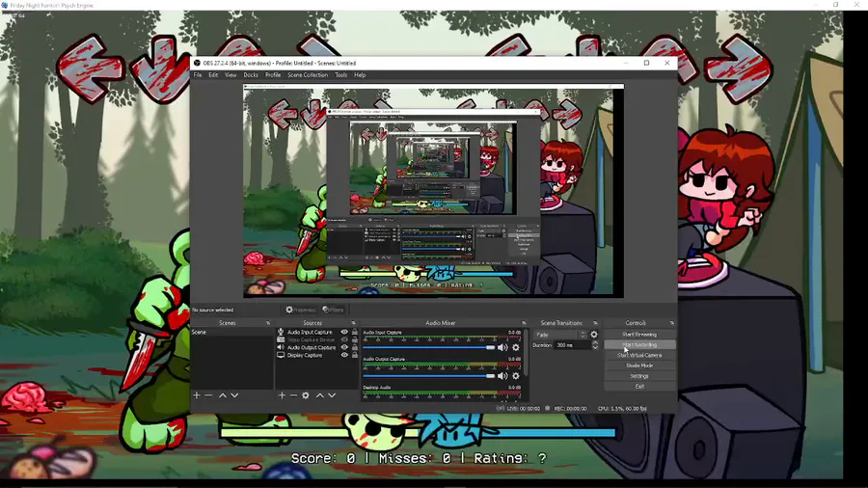Open the Profile menu
Image resolution: width=868 pixels, height=488 pixels.
coord(273,74)
